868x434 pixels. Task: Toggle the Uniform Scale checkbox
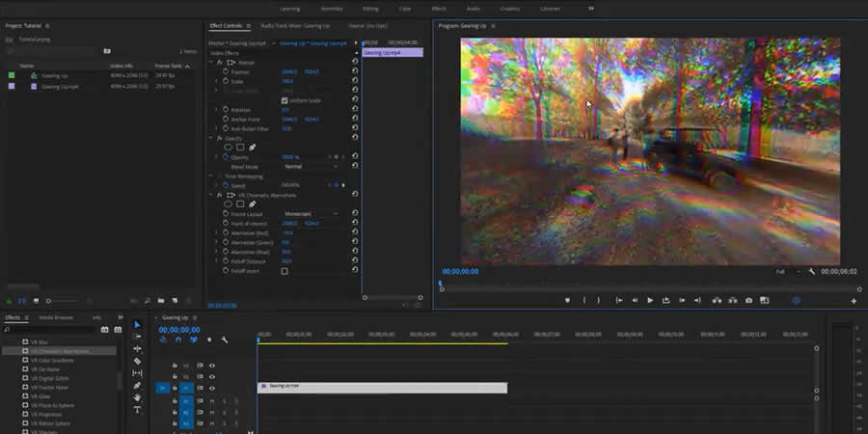pos(285,100)
